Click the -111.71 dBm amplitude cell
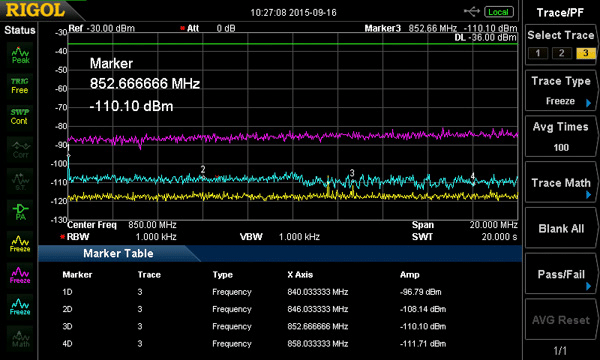 423,344
